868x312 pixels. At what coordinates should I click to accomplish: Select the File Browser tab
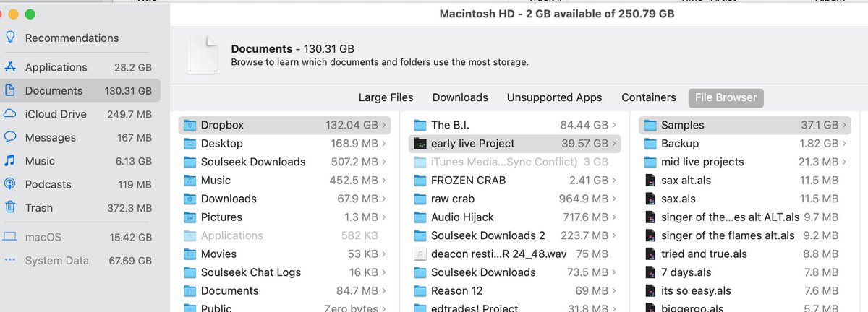[726, 97]
